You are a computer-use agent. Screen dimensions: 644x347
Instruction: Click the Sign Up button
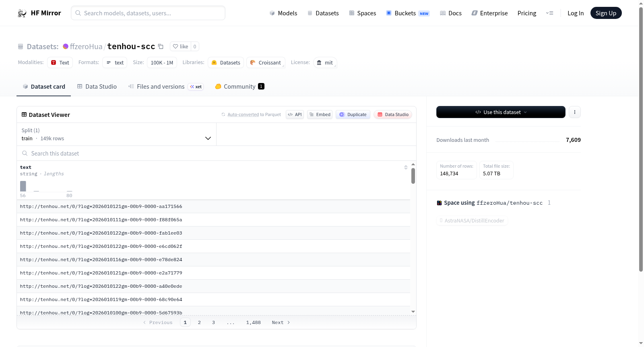coord(606,13)
